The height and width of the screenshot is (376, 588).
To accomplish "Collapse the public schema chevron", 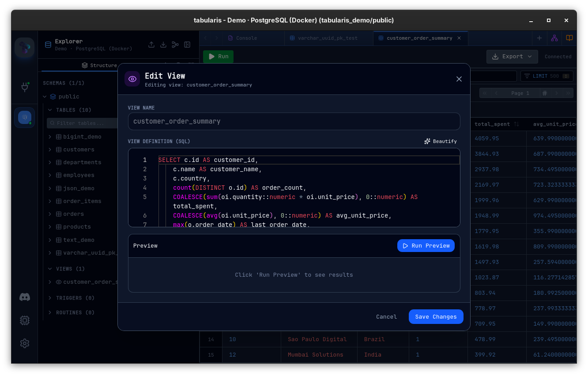I will (x=45, y=97).
